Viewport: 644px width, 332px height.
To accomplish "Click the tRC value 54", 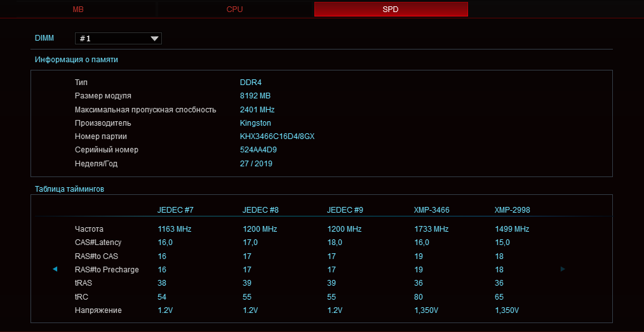I will click(x=162, y=296).
